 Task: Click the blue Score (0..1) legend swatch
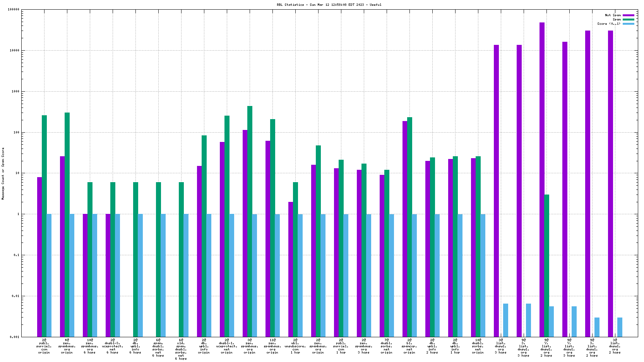(628, 24)
